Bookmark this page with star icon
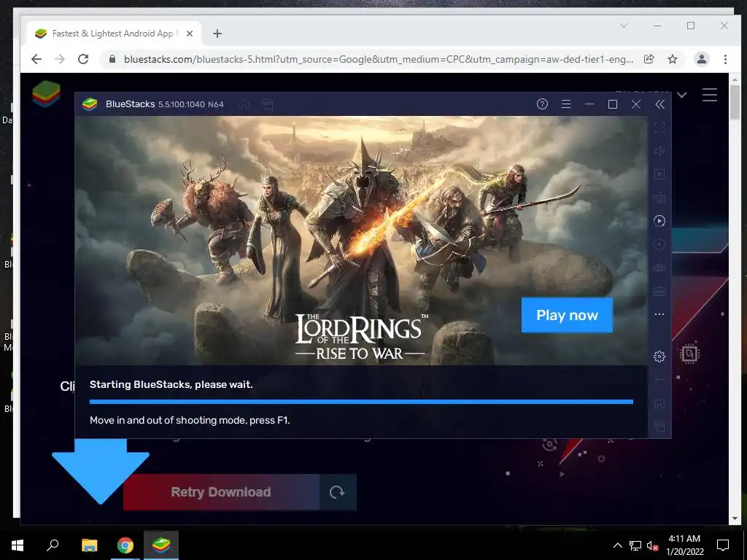The image size is (747, 560). (x=672, y=59)
